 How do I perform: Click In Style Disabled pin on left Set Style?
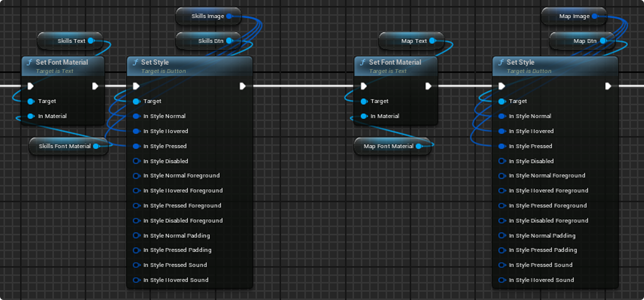coord(136,161)
